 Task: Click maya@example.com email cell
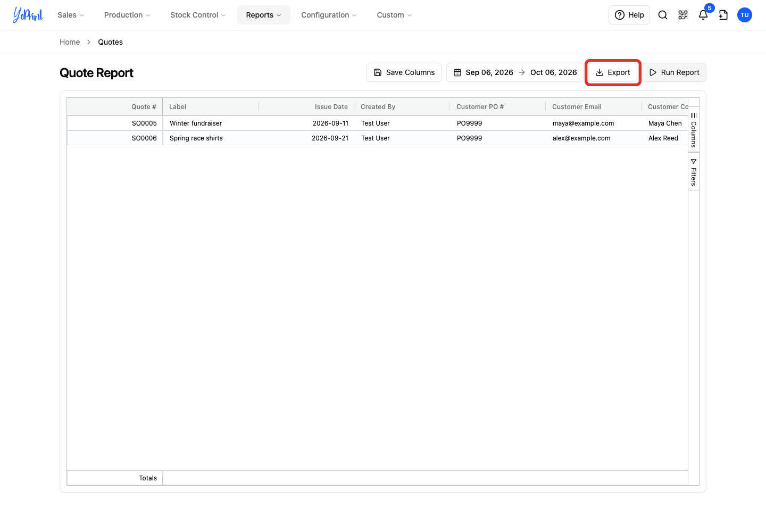click(x=594, y=123)
